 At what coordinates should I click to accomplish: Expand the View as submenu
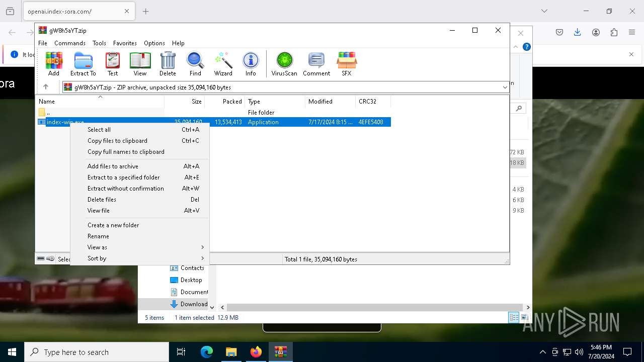point(140,247)
